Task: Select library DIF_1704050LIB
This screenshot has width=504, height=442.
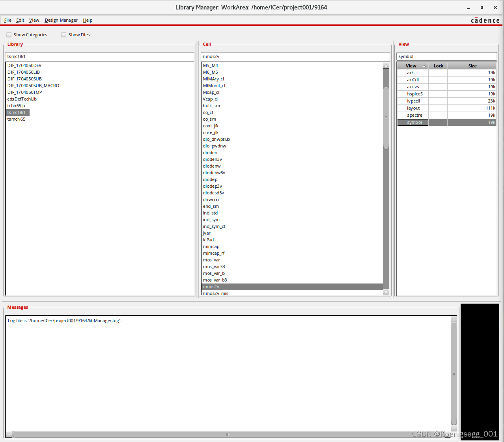Action: pyautogui.click(x=23, y=72)
